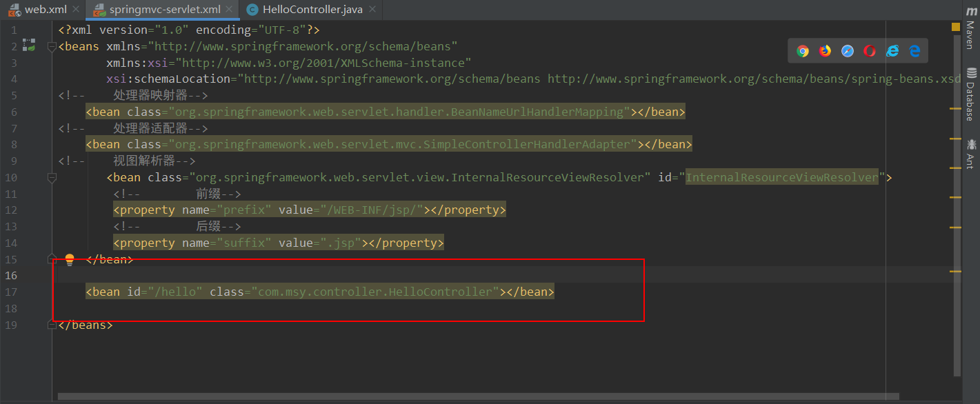Screen dimensions: 980x404
Task: Open the Database tool window
Action: point(970,94)
